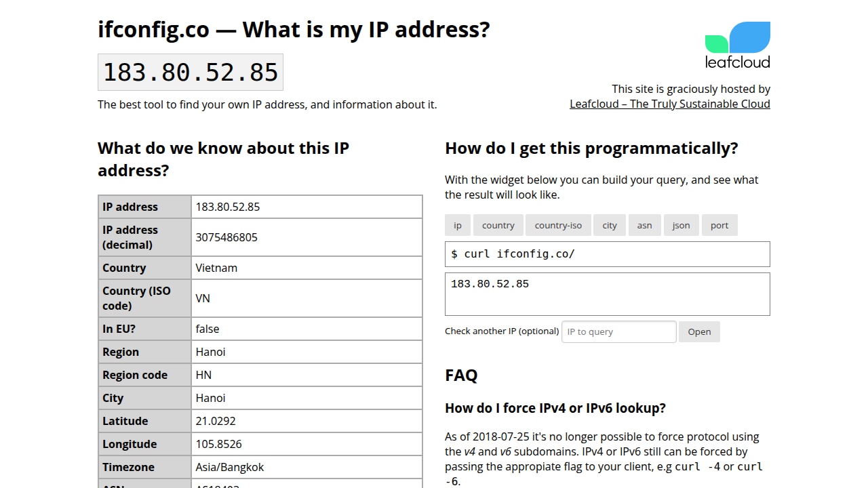The height and width of the screenshot is (488, 868).
Task: Click the Open button
Action: coord(699,331)
